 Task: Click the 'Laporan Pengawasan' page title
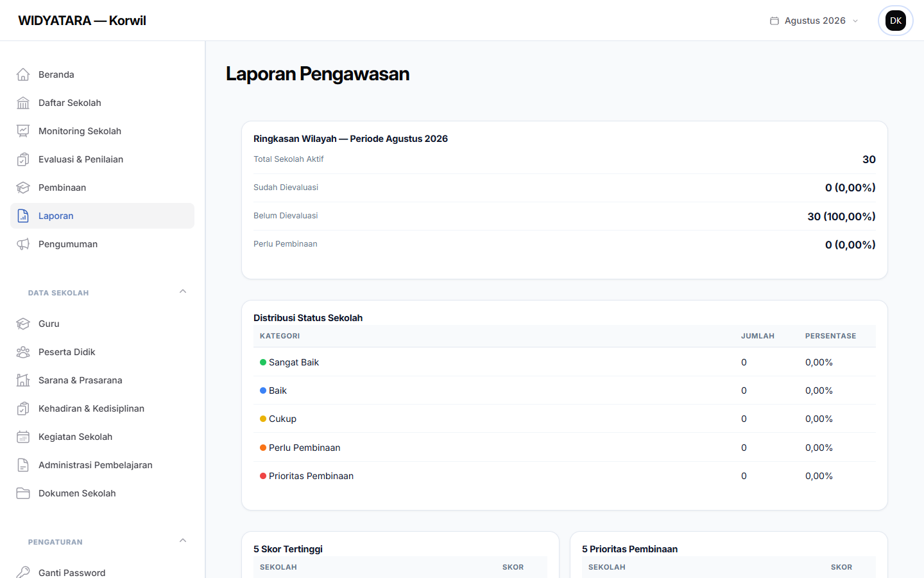point(318,74)
